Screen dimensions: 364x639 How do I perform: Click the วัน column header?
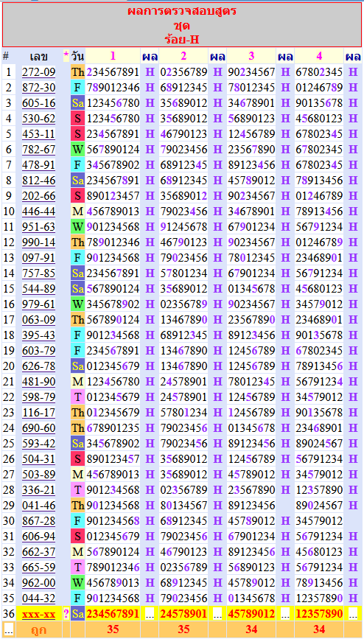click(x=77, y=56)
